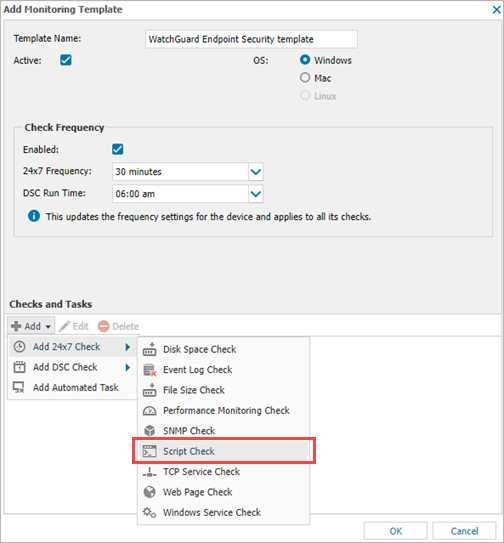Click the clock icon beside Add 24x7 Check
This screenshot has width=504, height=543.
click(19, 347)
